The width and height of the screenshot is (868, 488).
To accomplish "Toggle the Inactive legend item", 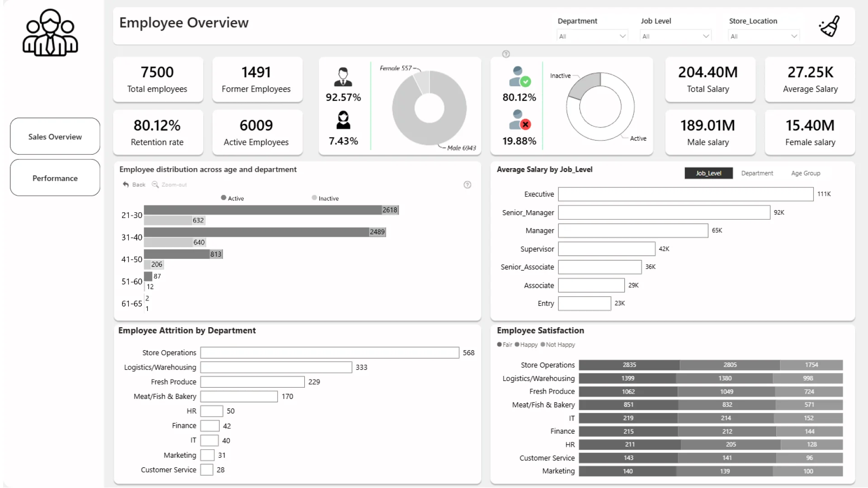I will coord(325,198).
